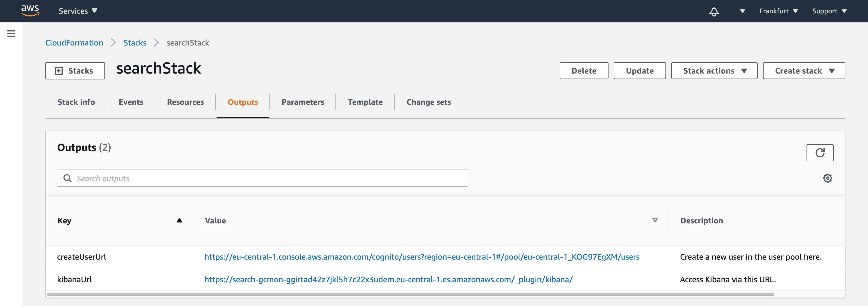This screenshot has height=306, width=868.
Task: Click the AWS logo home icon
Action: (30, 11)
